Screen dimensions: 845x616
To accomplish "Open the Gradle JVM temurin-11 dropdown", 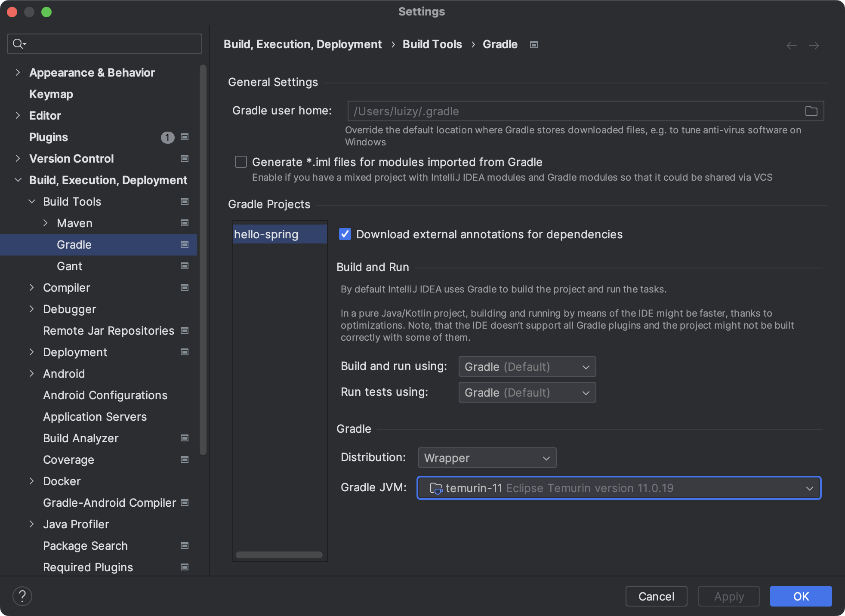I will tap(619, 488).
